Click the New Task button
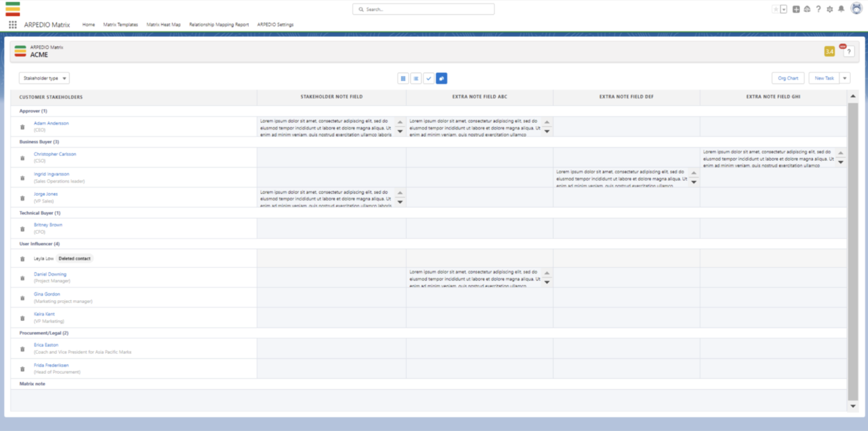 (x=824, y=78)
